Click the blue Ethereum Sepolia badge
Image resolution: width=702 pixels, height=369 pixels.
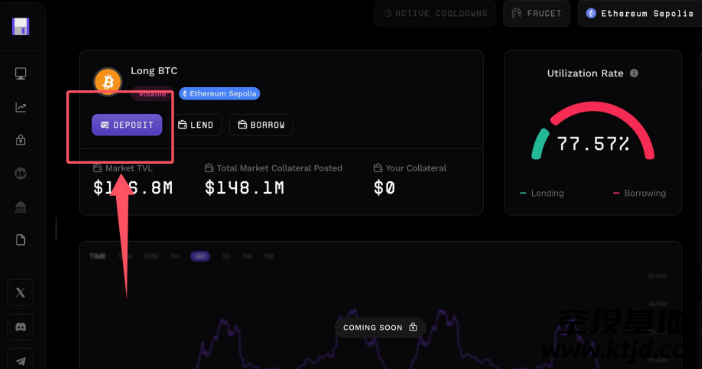[x=219, y=94]
